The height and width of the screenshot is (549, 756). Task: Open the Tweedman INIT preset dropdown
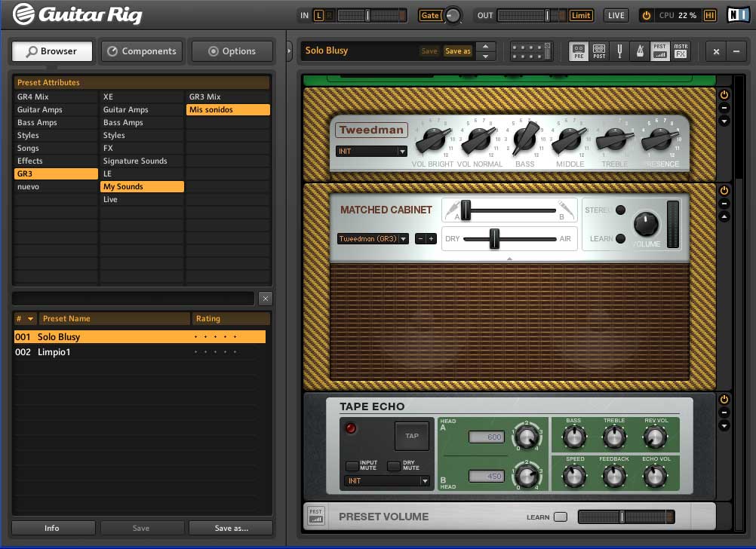tap(371, 152)
